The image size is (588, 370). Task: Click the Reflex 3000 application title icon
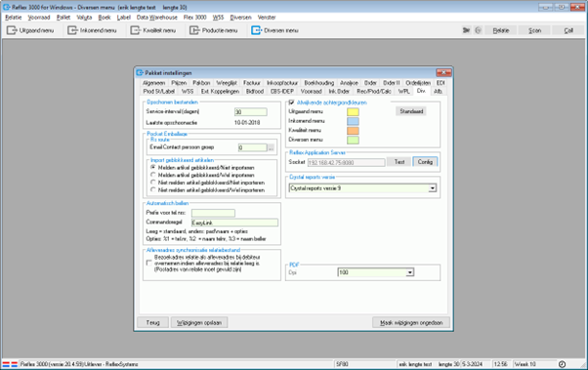pos(7,7)
